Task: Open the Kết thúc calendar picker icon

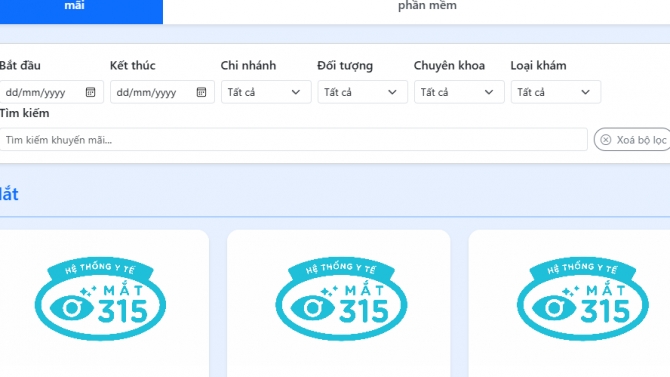Action: coord(201,92)
